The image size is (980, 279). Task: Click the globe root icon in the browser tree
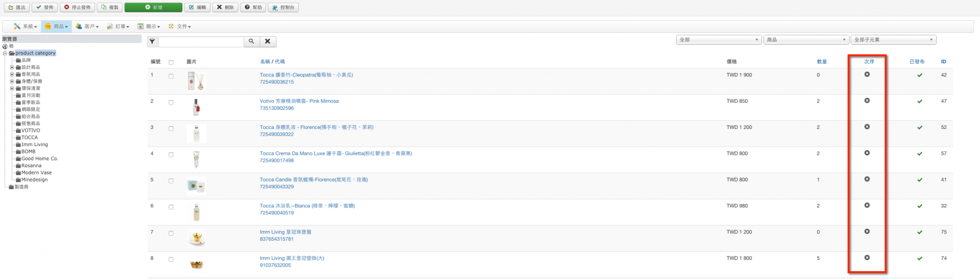tap(5, 46)
